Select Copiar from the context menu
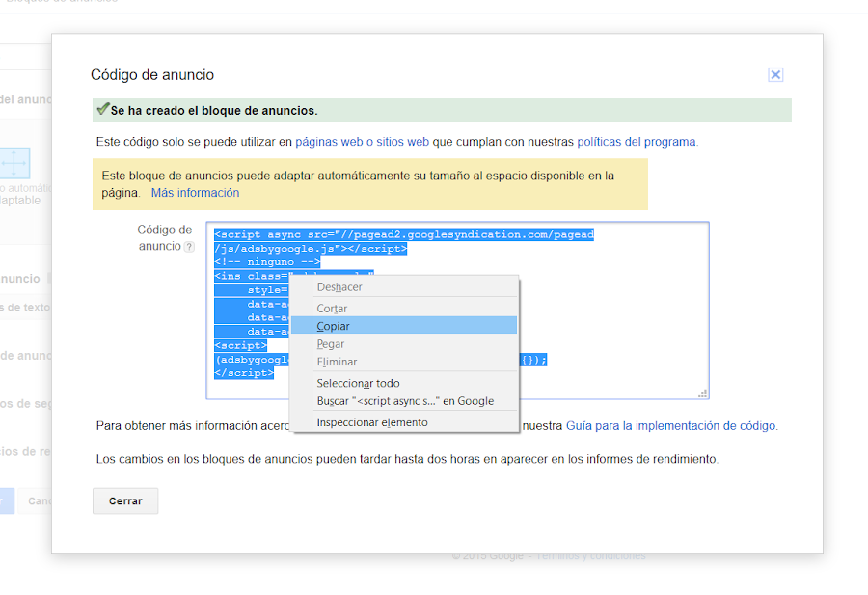 [404, 326]
